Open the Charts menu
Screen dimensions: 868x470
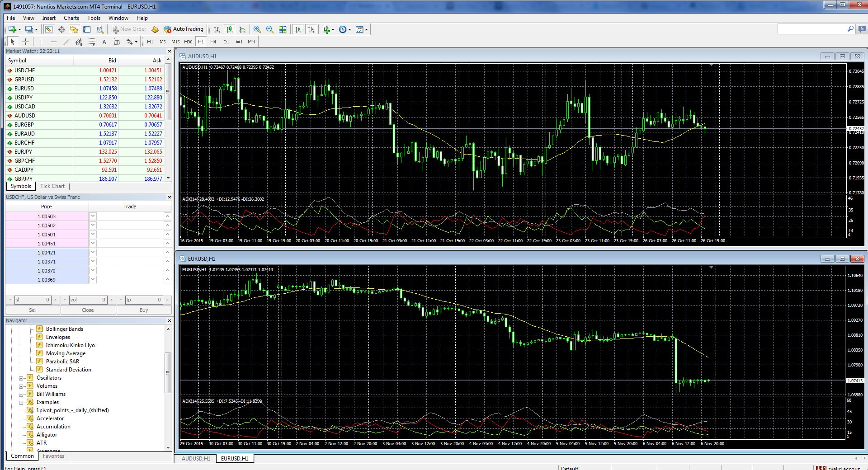[71, 18]
